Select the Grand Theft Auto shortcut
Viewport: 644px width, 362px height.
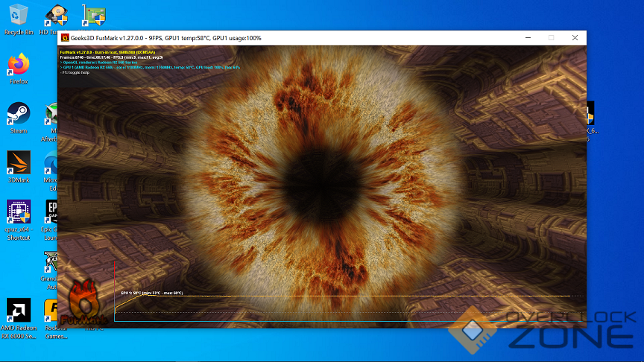tap(49, 270)
